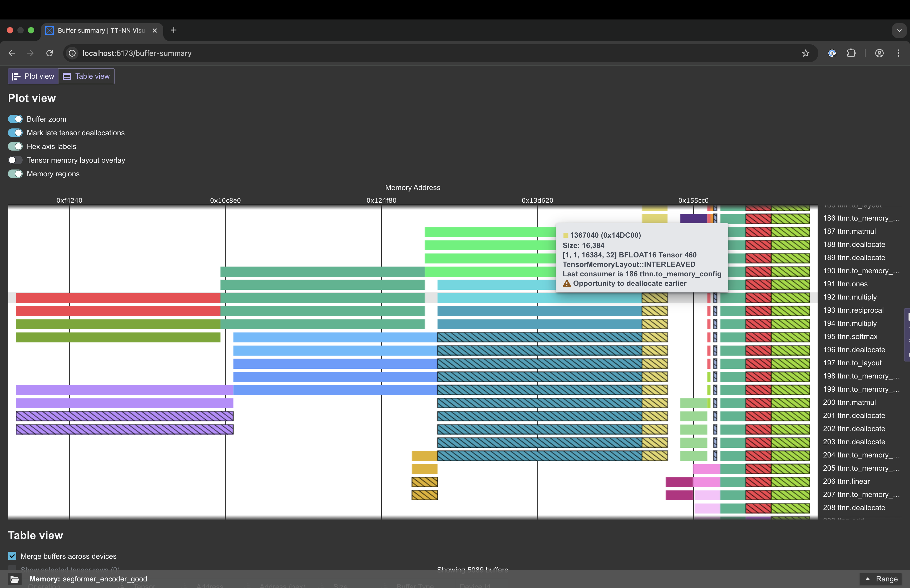Open the Chrome profile avatar icon
910x588 pixels.
click(879, 53)
